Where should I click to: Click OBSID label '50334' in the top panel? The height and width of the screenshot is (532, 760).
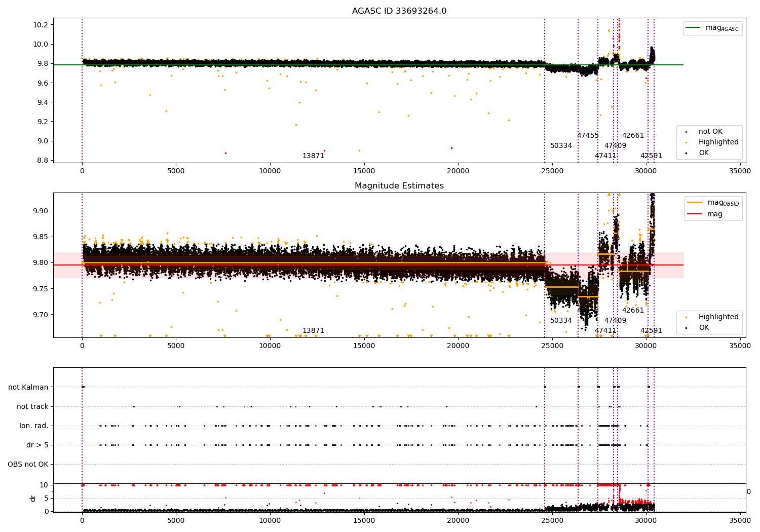561,146
